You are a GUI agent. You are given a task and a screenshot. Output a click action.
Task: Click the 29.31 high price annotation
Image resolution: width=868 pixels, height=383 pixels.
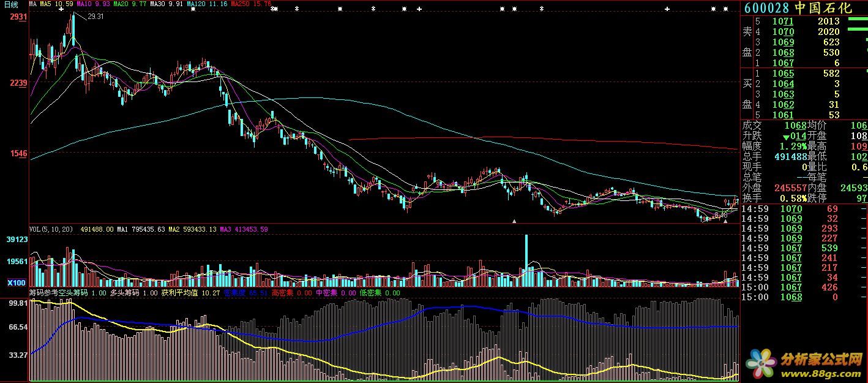(x=96, y=17)
